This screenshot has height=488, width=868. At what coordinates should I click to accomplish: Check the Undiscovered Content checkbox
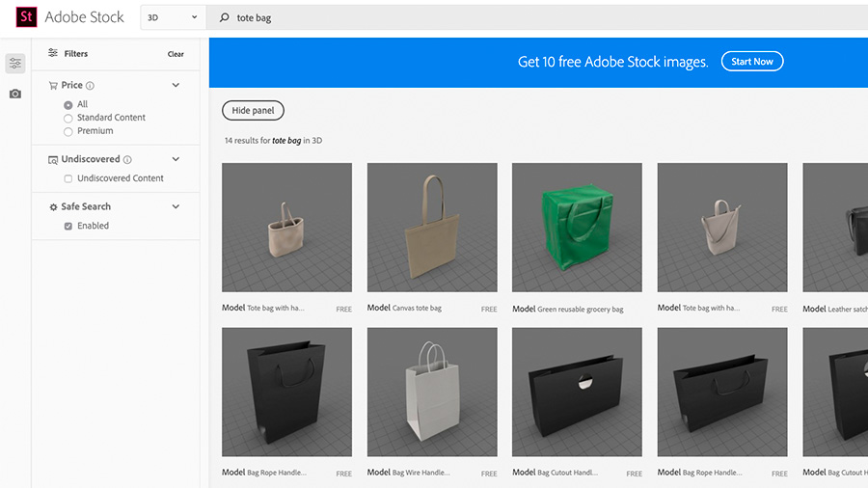click(x=68, y=178)
